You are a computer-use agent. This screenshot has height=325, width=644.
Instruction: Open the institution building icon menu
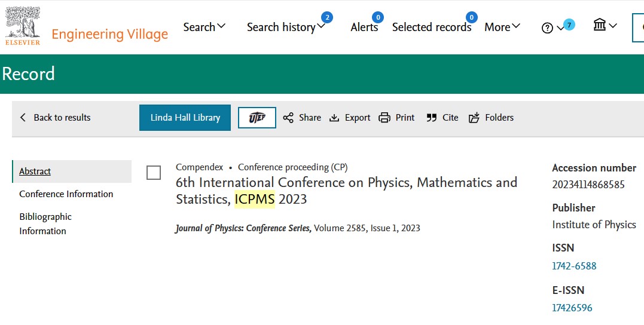(600, 25)
